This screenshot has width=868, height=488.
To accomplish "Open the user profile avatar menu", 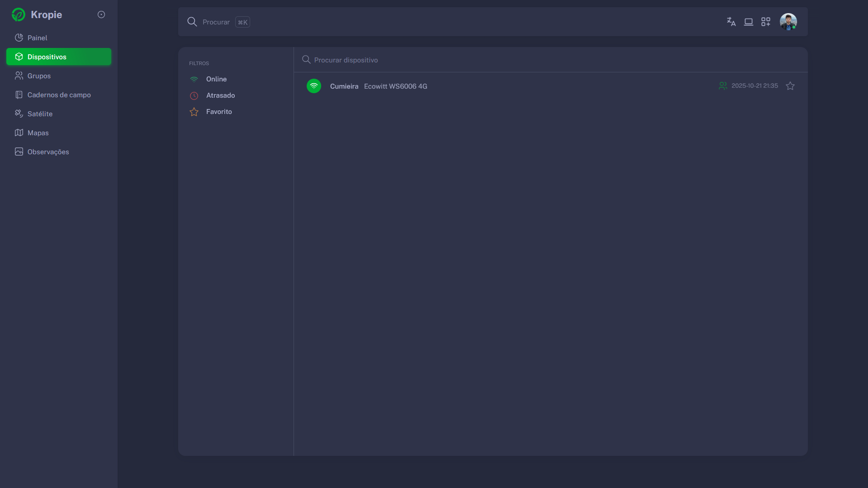I will (x=788, y=22).
